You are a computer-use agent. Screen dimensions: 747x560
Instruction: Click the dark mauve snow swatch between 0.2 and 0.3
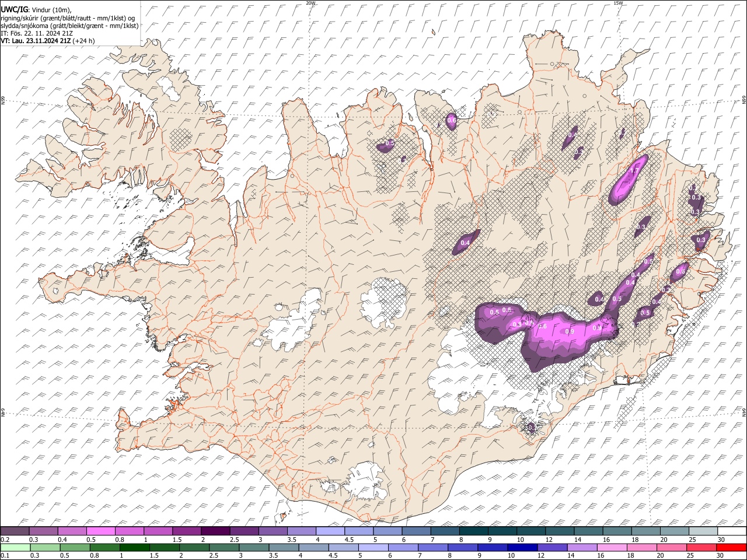click(15, 531)
